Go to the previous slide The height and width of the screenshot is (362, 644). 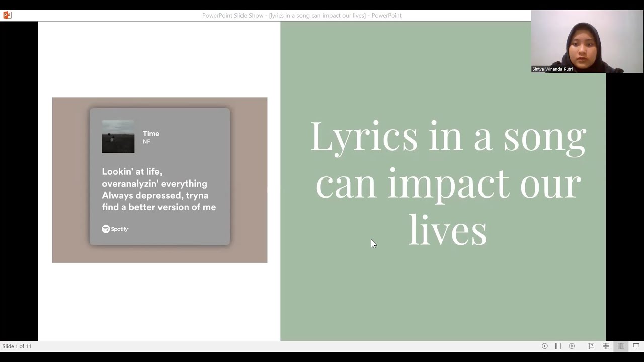pos(544,346)
